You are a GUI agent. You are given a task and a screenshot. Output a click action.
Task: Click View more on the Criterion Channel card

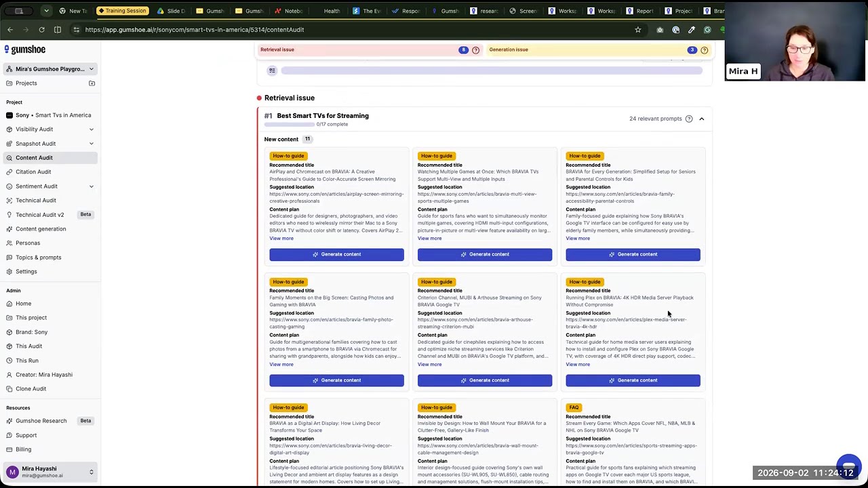coord(429,365)
